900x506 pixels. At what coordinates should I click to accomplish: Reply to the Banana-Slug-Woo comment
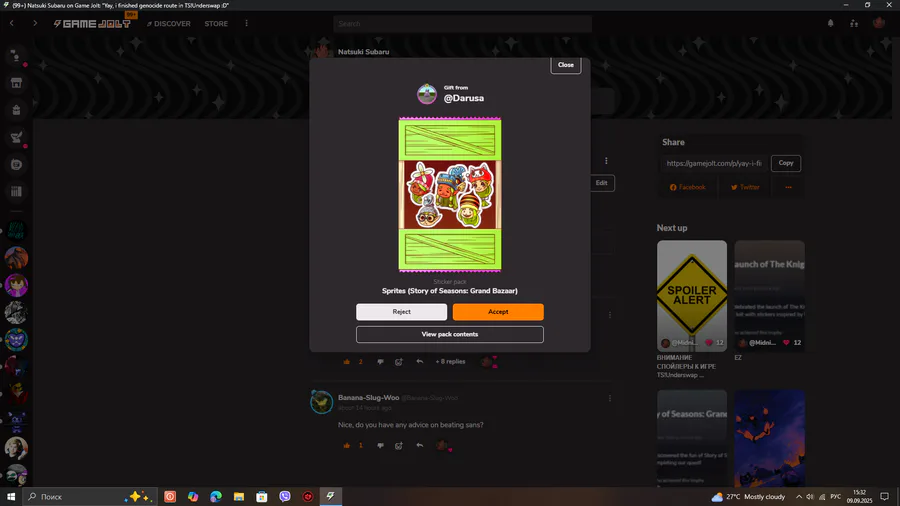[x=420, y=445]
